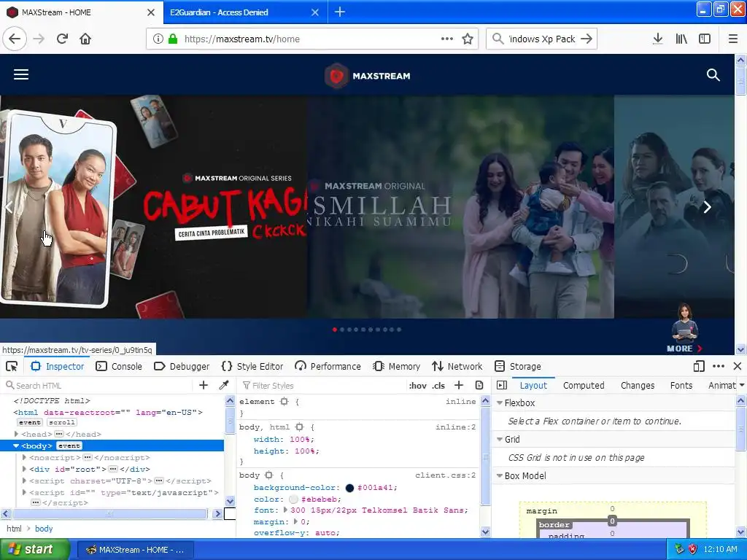Collapse the Flexbox section
This screenshot has height=560, width=747.
point(500,402)
